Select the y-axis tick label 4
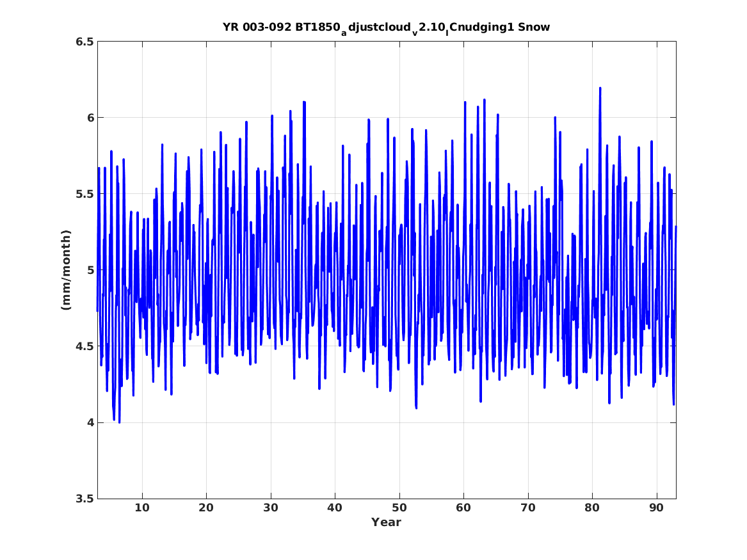Screen dimensions: 747x560 (x=90, y=422)
